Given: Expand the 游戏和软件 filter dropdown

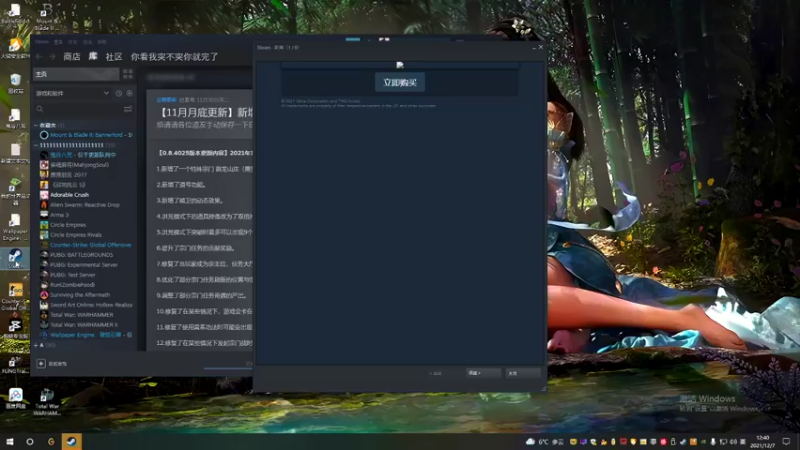Looking at the screenshot, I should click(72, 93).
